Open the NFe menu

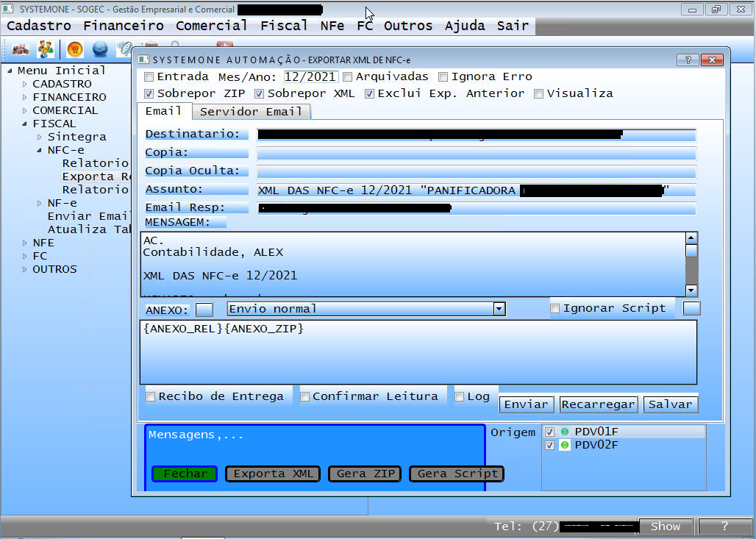pos(332,26)
